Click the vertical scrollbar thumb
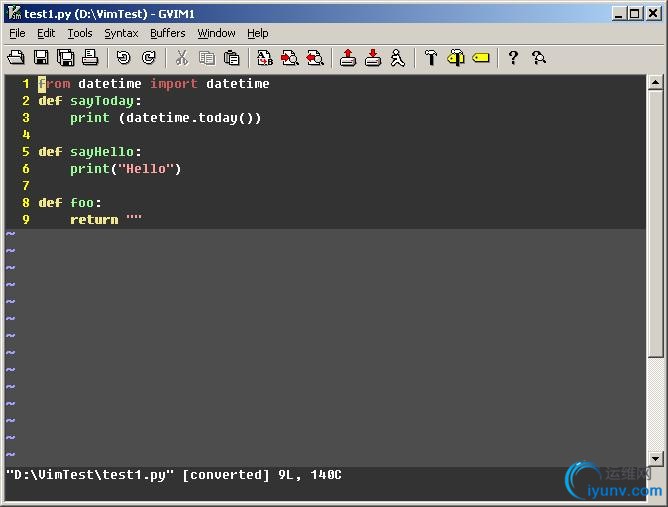Screen dimensions: 668x507 [x=655, y=223]
